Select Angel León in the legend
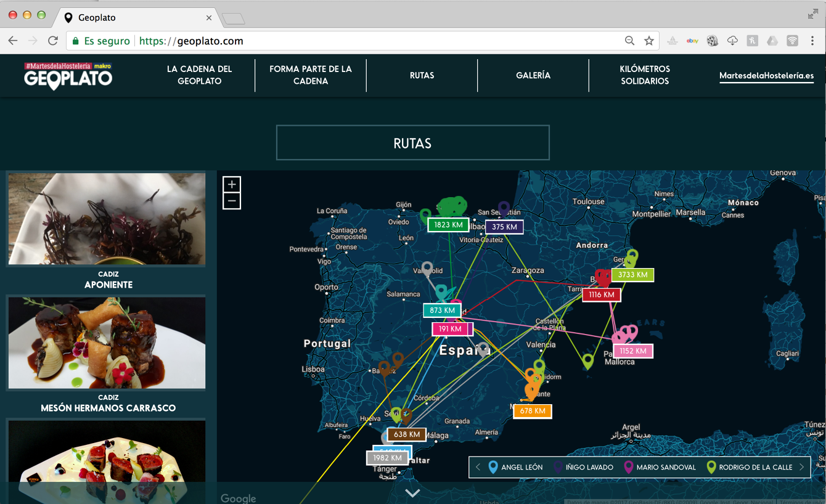The image size is (826, 504). (515, 467)
